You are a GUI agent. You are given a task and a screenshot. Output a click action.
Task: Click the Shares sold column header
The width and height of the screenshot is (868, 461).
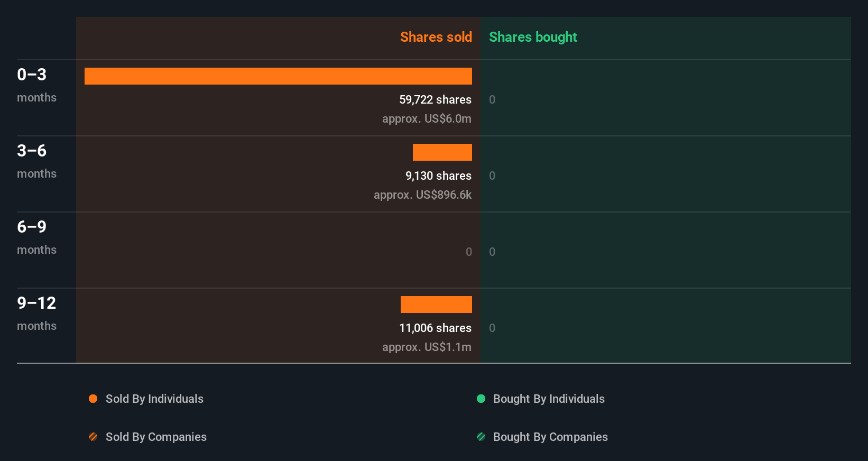pos(436,37)
